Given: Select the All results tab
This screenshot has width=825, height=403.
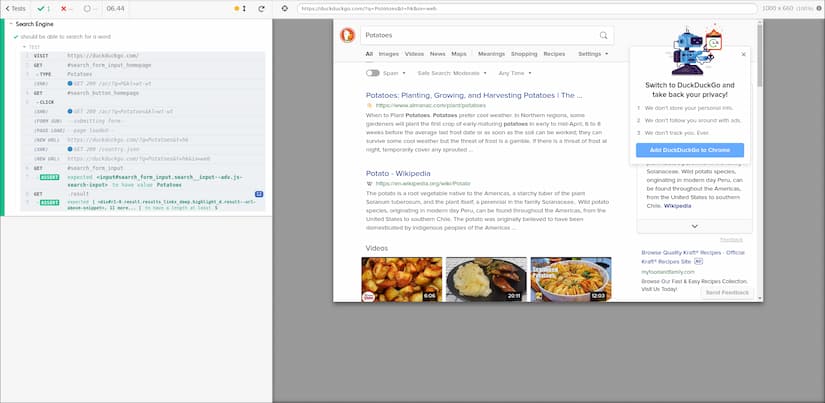Looking at the screenshot, I should pyautogui.click(x=369, y=54).
